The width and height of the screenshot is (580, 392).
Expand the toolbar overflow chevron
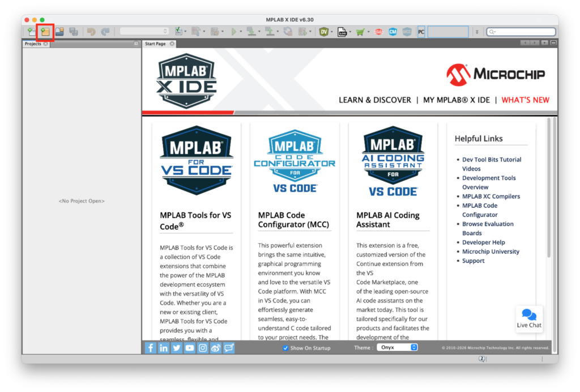click(x=477, y=32)
